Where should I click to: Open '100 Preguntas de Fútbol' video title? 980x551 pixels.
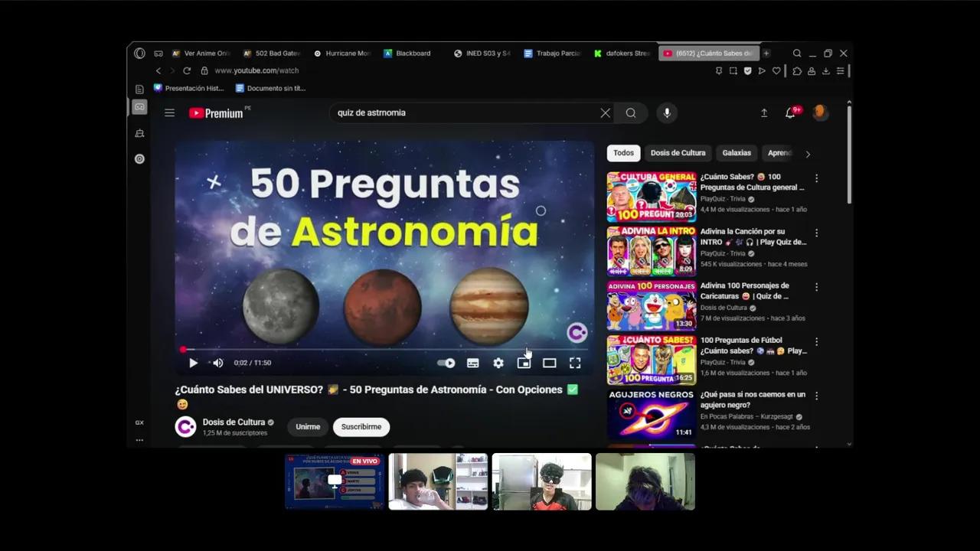(753, 345)
